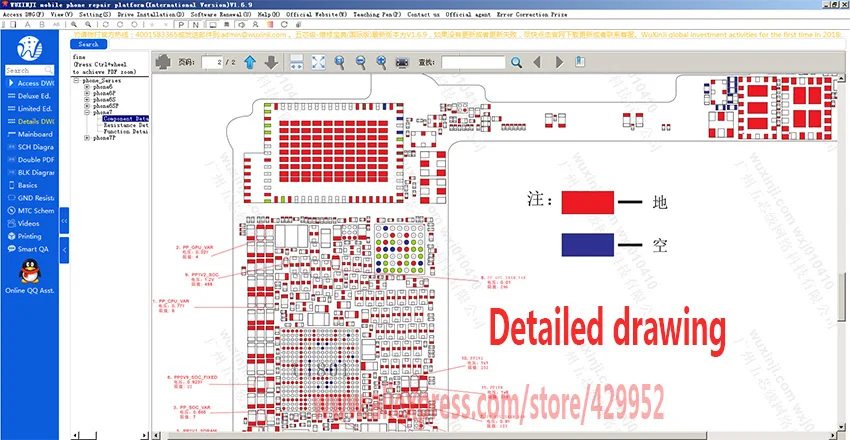Open the Software Renewal menu
Image resolution: width=850 pixels, height=440 pixels.
coord(221,15)
